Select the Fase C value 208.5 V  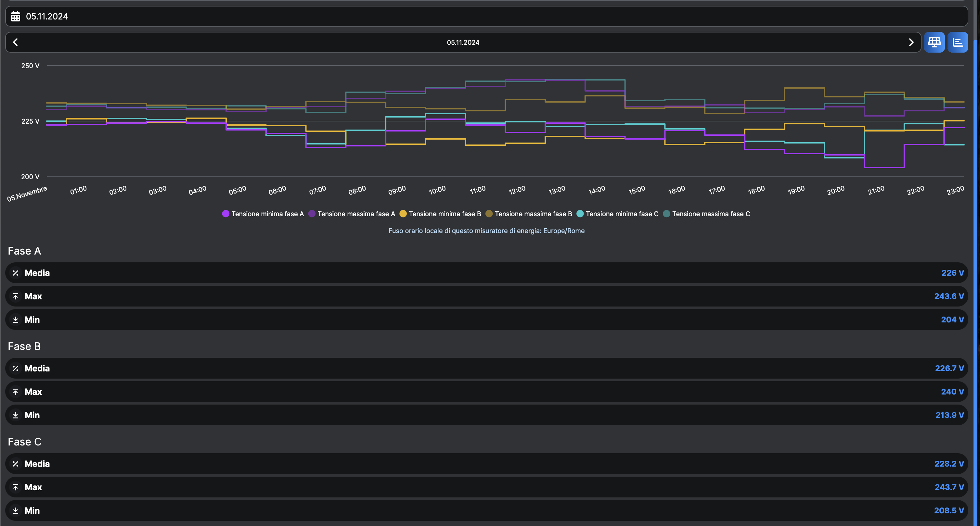(x=949, y=510)
